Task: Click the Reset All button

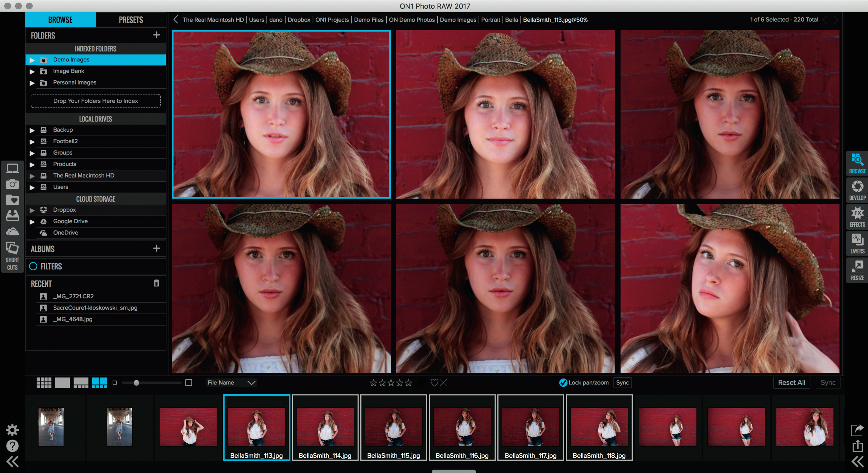Action: (791, 383)
